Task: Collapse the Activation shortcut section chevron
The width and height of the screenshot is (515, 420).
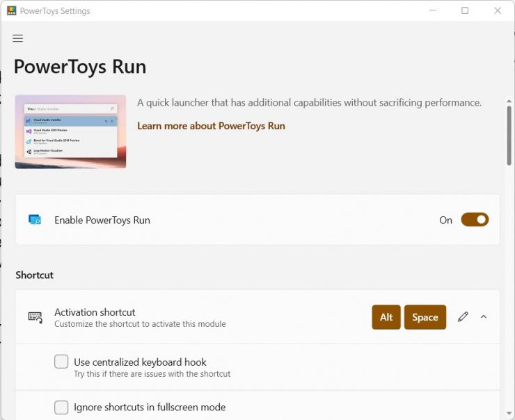Action: tap(484, 317)
